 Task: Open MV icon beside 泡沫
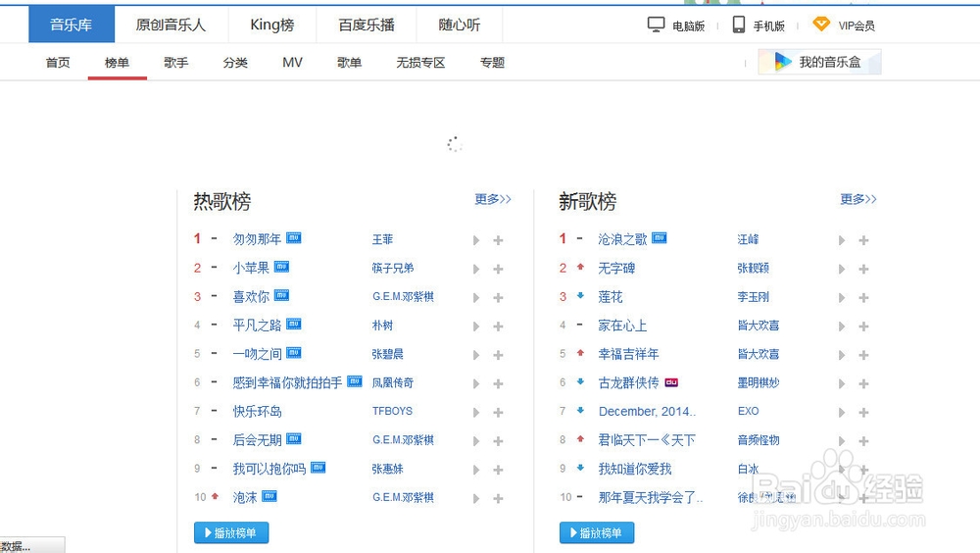(x=269, y=496)
